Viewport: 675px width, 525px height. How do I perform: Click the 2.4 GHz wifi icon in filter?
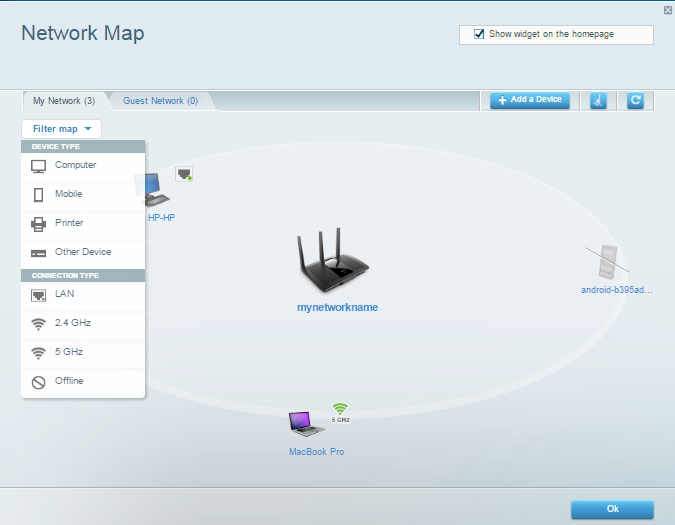coord(38,324)
